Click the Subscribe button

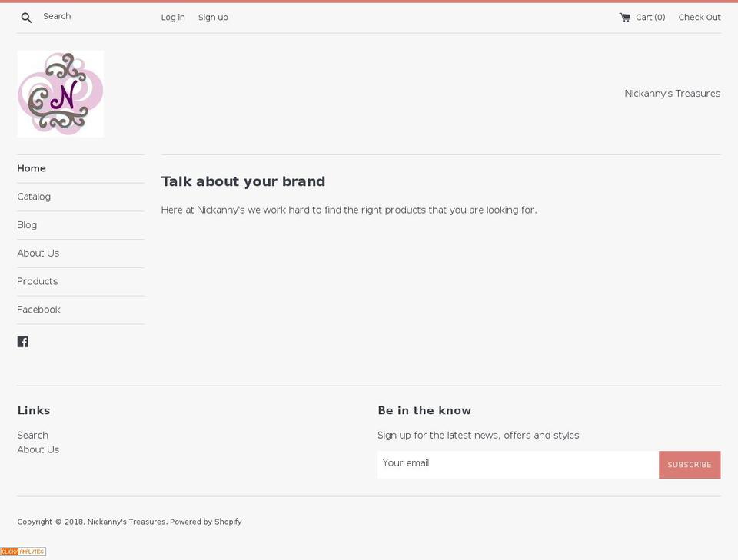click(x=690, y=465)
